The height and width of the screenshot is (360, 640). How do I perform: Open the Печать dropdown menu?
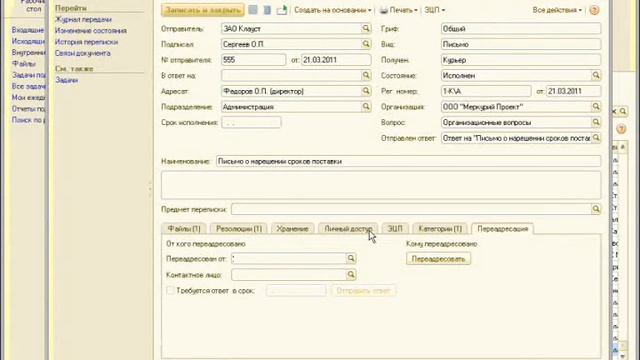click(398, 10)
